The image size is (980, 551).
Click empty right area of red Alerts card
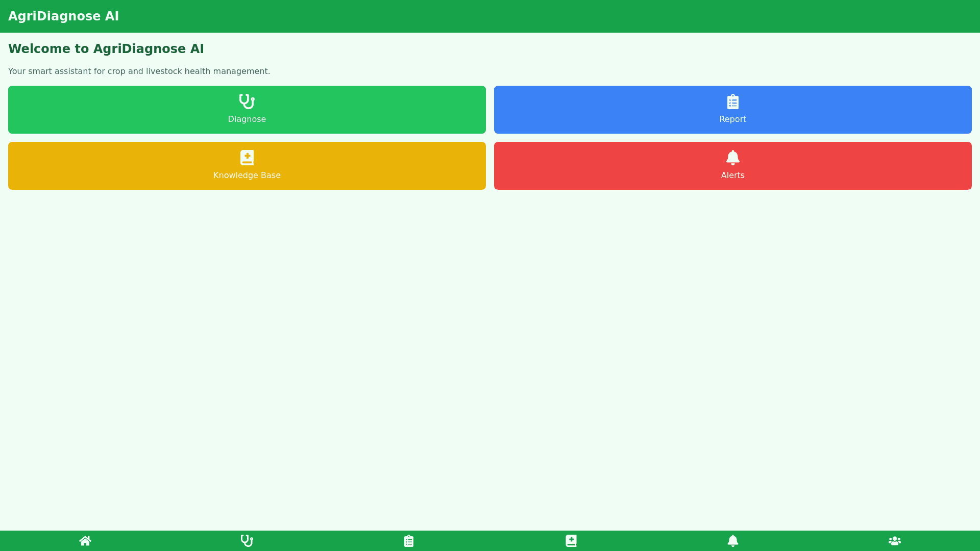click(x=893, y=166)
